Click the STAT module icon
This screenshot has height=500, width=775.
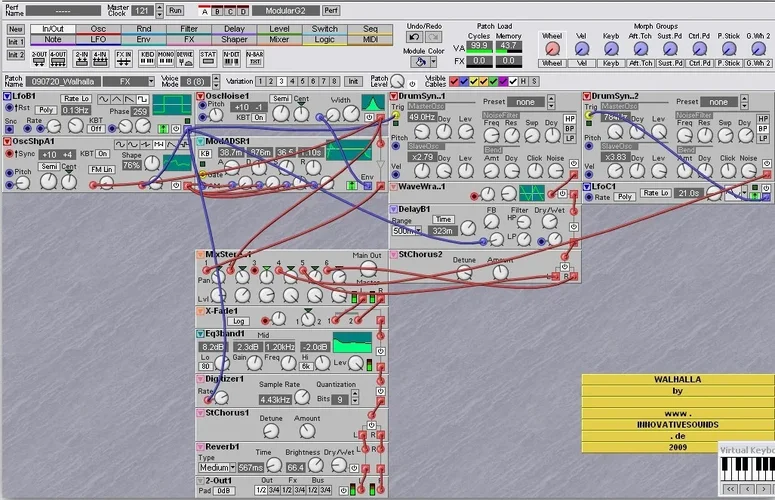click(208, 56)
